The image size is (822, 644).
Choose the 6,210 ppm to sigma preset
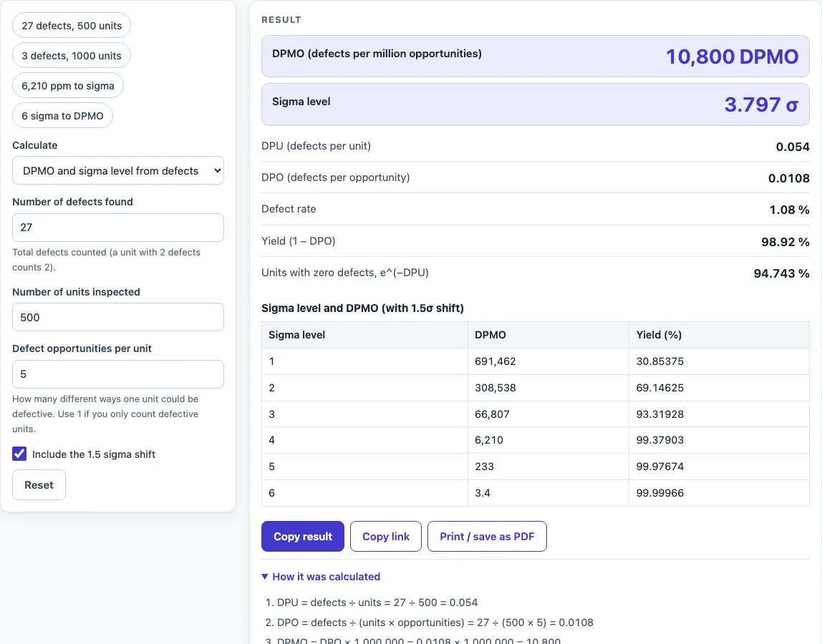coord(67,85)
